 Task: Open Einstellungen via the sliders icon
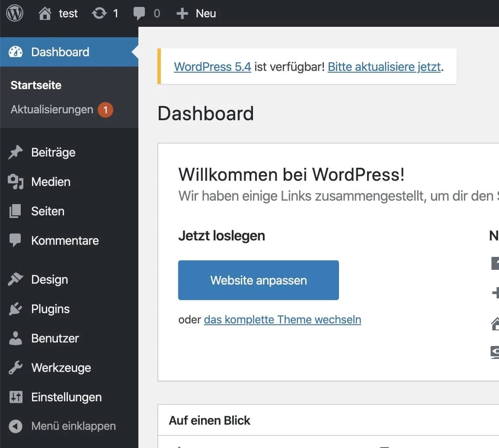16,397
